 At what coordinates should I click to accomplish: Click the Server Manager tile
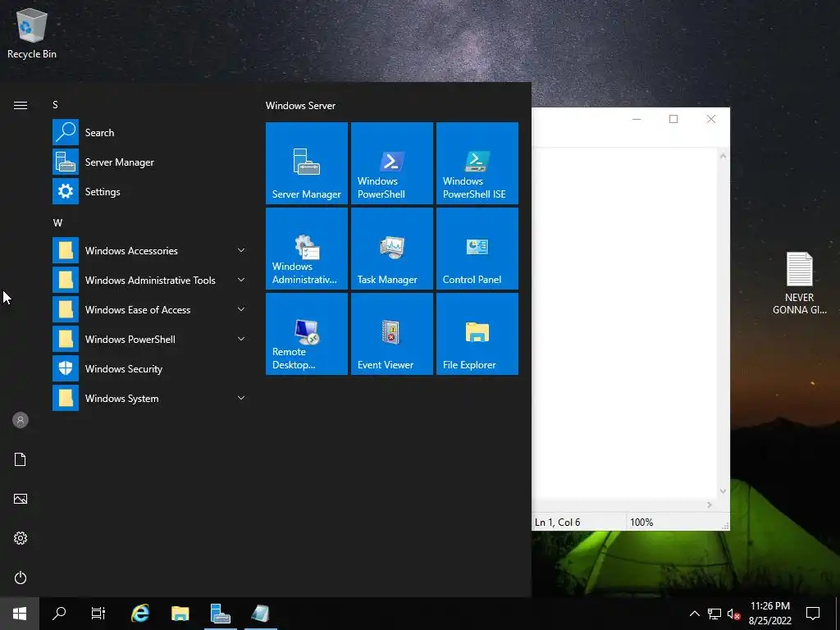pyautogui.click(x=307, y=163)
